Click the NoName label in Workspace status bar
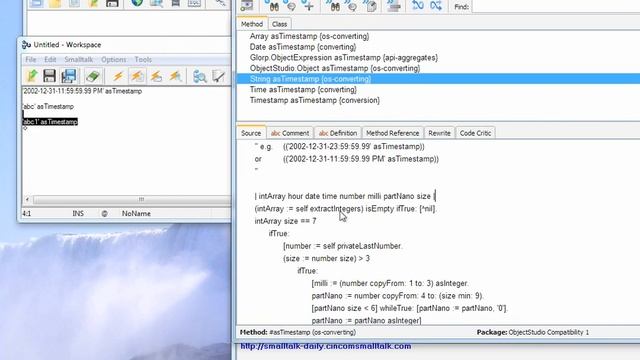 pyautogui.click(x=136, y=213)
